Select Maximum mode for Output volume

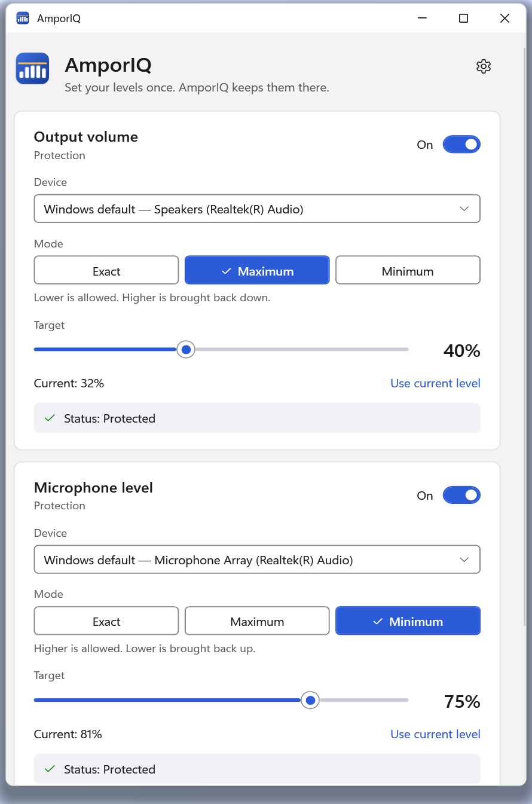click(x=257, y=270)
